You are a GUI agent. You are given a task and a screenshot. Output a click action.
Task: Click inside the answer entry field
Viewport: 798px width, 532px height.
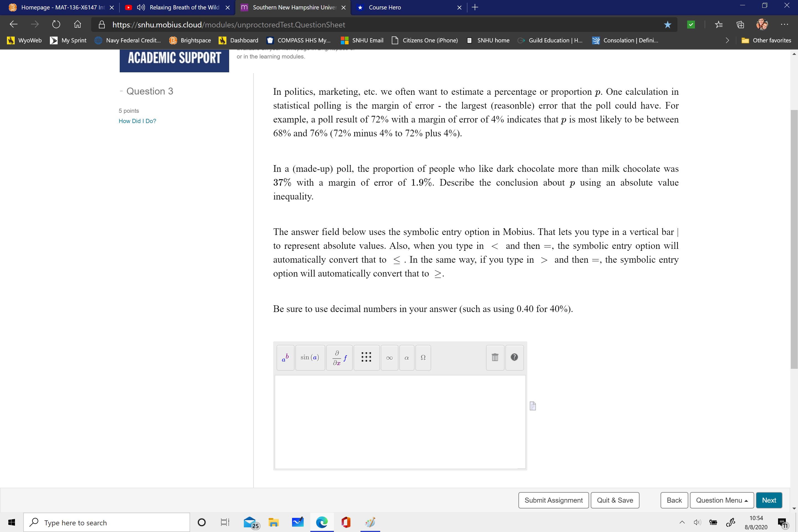point(400,421)
